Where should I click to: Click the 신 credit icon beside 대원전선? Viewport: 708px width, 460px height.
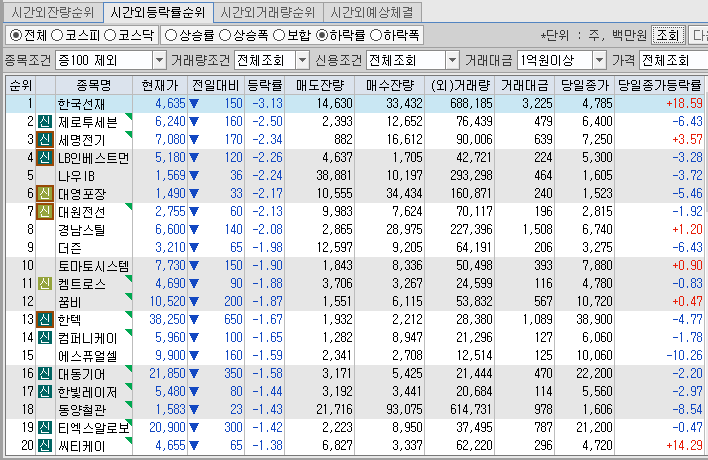(45, 212)
